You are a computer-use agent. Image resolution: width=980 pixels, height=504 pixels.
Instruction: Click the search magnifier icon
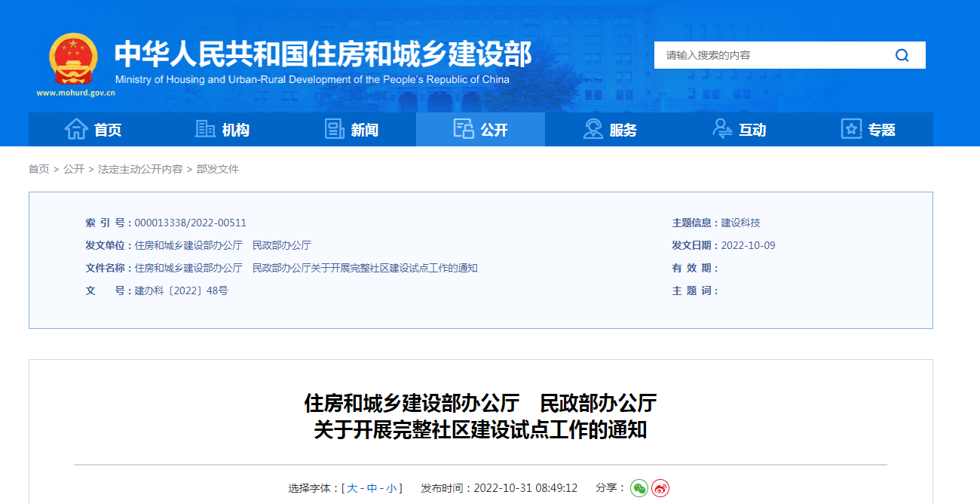(x=902, y=55)
